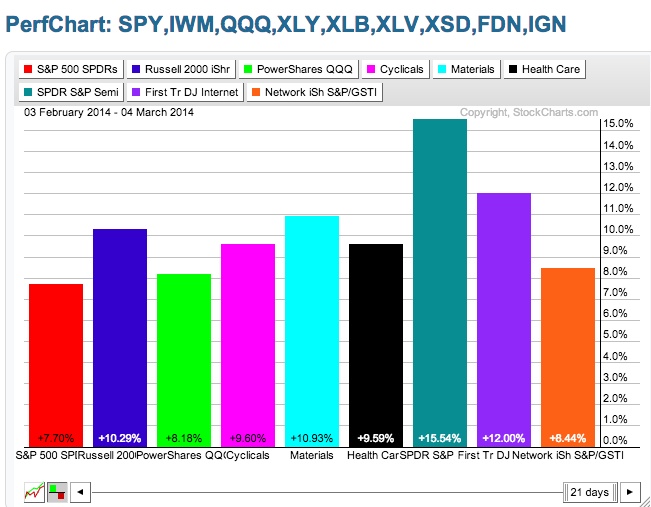Click the PerfChart title heading

point(286,24)
